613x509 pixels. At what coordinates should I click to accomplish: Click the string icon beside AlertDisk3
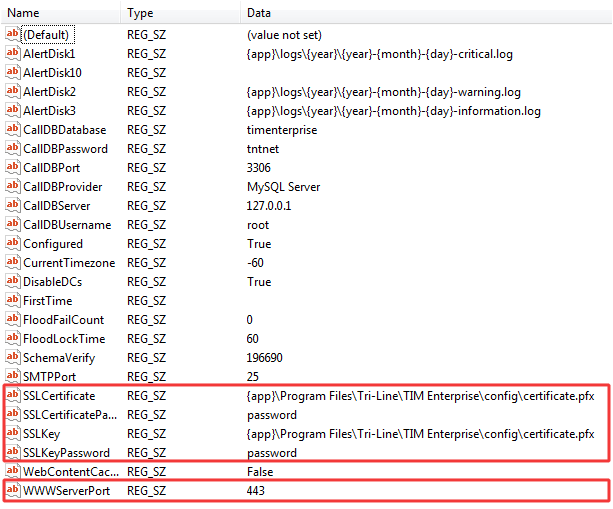point(13,110)
